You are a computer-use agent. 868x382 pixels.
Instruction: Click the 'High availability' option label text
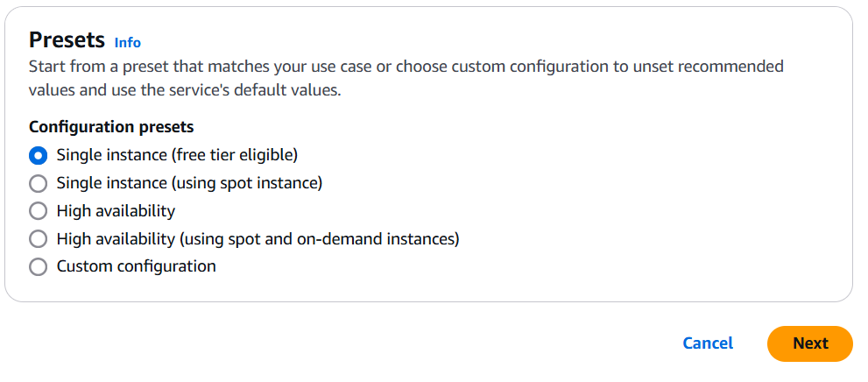pos(116,211)
